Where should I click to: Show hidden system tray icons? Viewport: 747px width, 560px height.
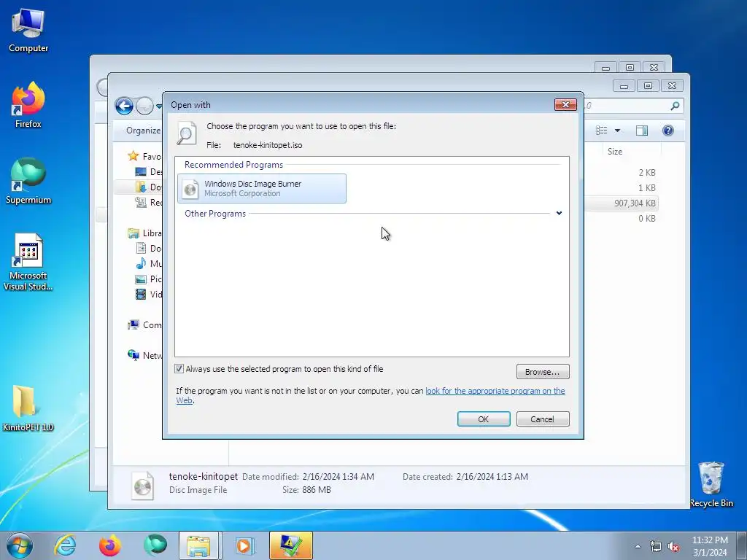click(638, 547)
